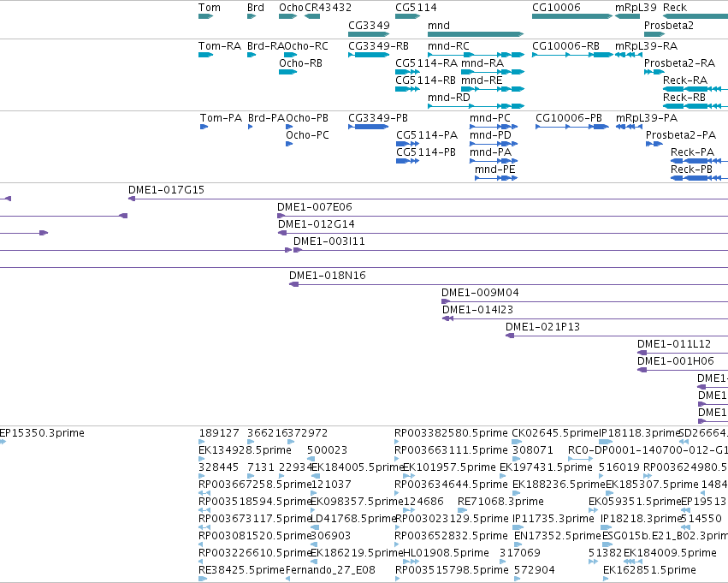Viewport: 728px width, 583px height.
Task: Click EST IP11735.3prime
Action: (x=518, y=527)
